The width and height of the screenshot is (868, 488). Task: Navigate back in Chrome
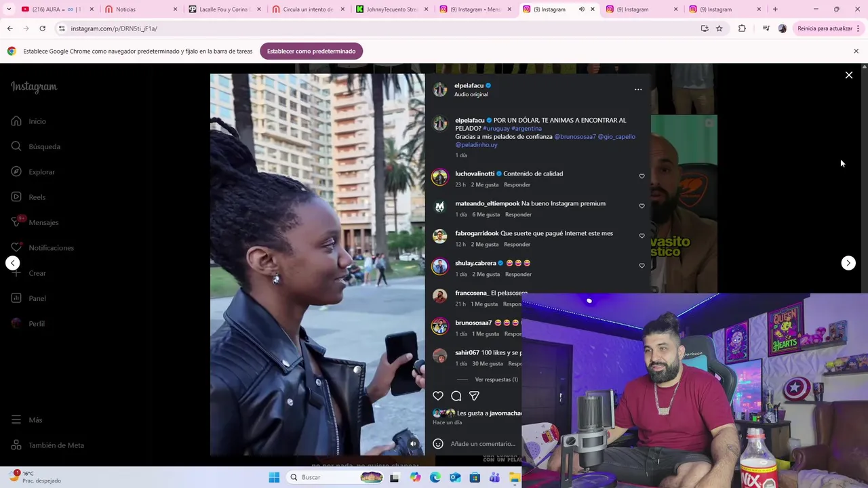tap(9, 28)
